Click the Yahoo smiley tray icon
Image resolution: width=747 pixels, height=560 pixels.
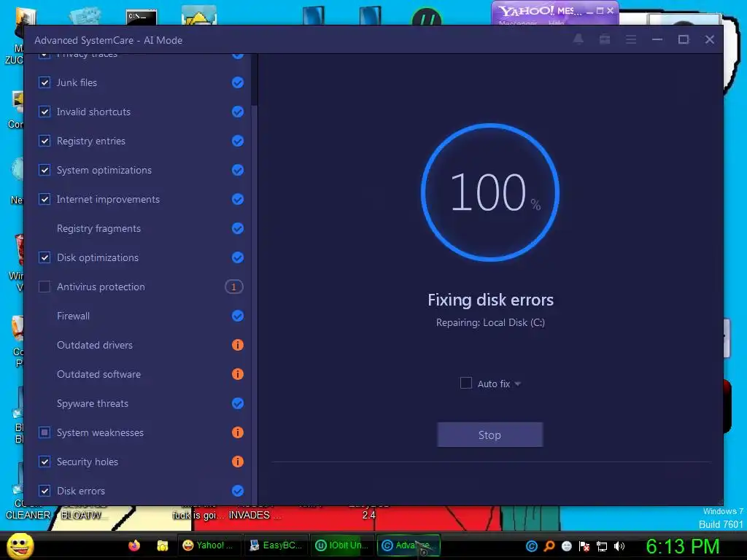(x=566, y=546)
